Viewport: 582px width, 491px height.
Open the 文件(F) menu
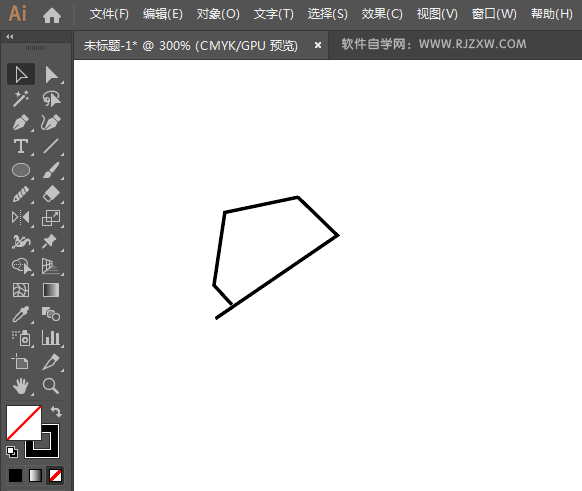[109, 14]
